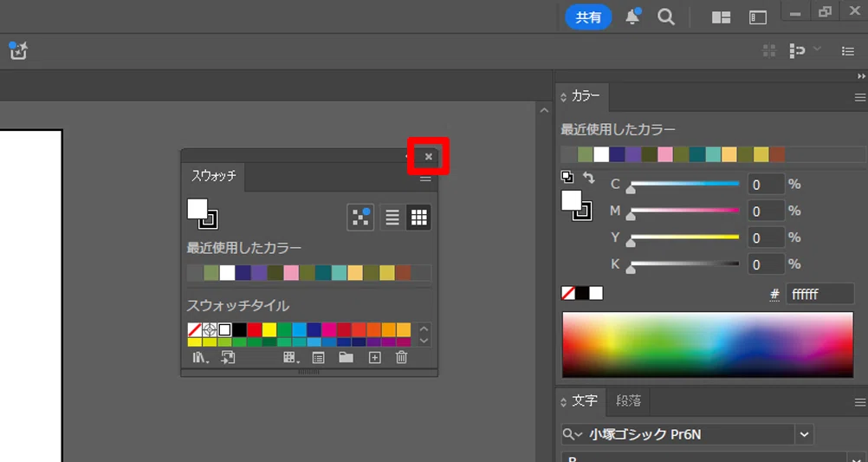868x462 pixels.
Task: Collapse the right panel dock with double arrows
Action: (x=861, y=76)
